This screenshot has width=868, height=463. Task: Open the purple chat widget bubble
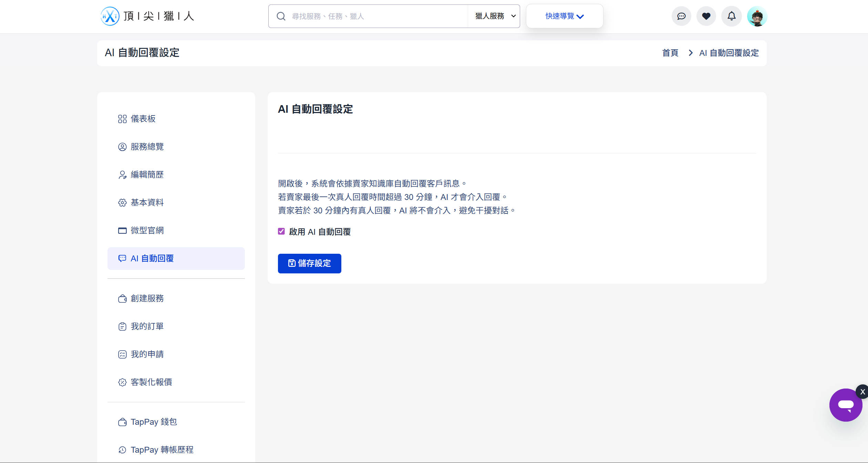(845, 405)
